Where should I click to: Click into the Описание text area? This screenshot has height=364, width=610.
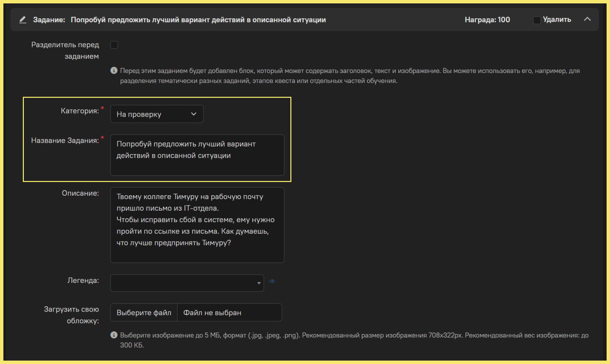(197, 225)
